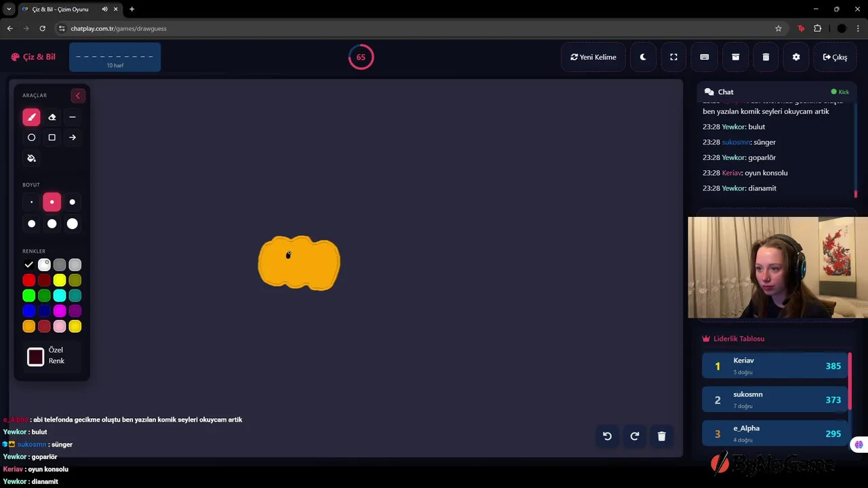Open game settings gear
This screenshot has width=868, height=488.
[796, 57]
